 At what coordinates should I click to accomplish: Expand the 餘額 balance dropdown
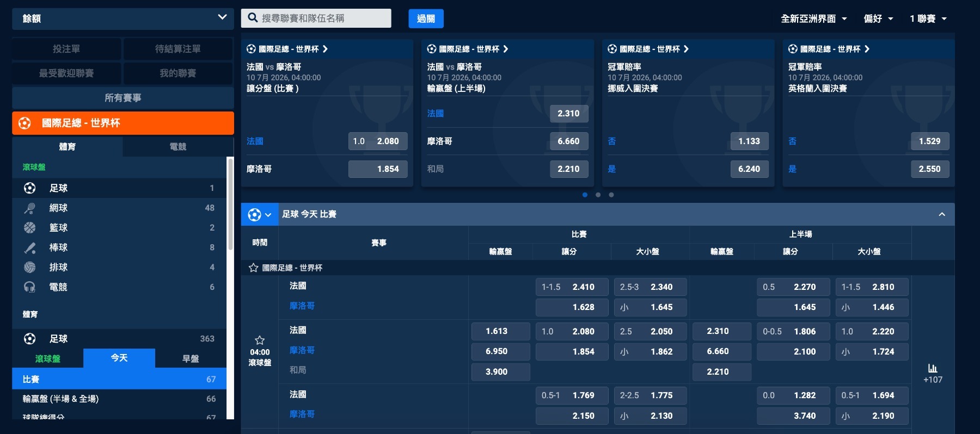coord(123,18)
